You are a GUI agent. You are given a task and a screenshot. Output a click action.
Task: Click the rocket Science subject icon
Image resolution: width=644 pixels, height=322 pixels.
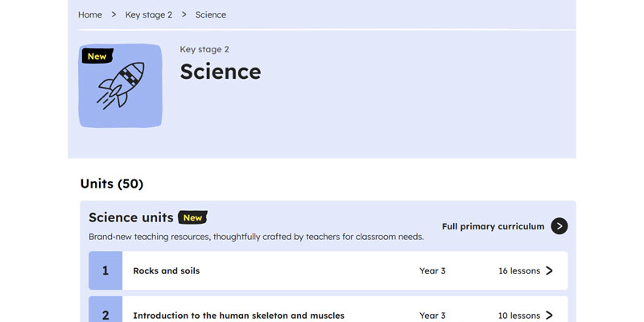click(x=121, y=89)
